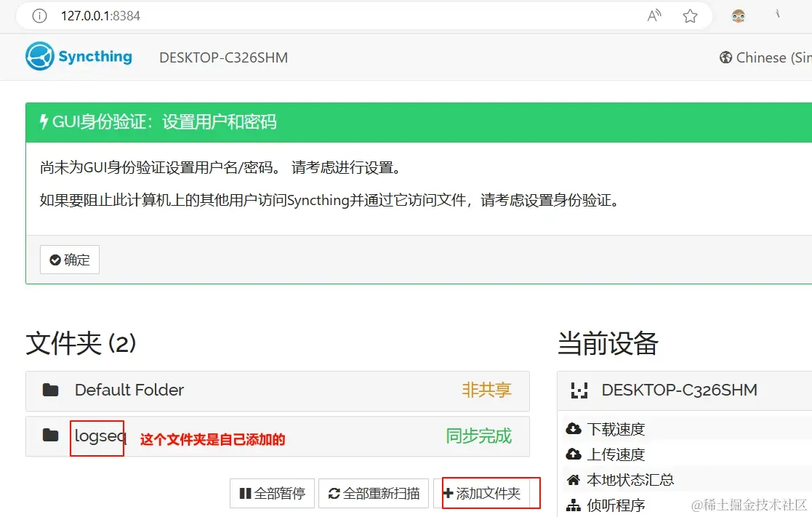Dismiss the GUI authentication notice with 确定
The image size is (812, 517).
(69, 260)
